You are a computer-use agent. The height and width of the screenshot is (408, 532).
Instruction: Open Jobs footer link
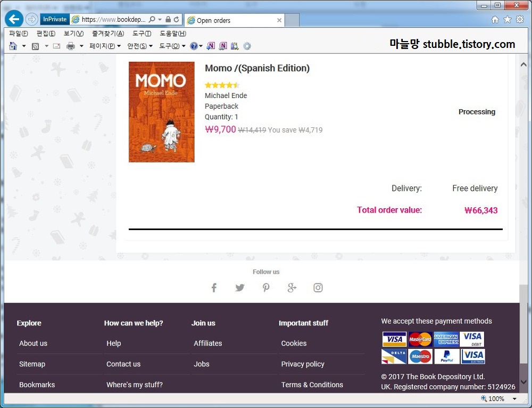[x=201, y=364]
